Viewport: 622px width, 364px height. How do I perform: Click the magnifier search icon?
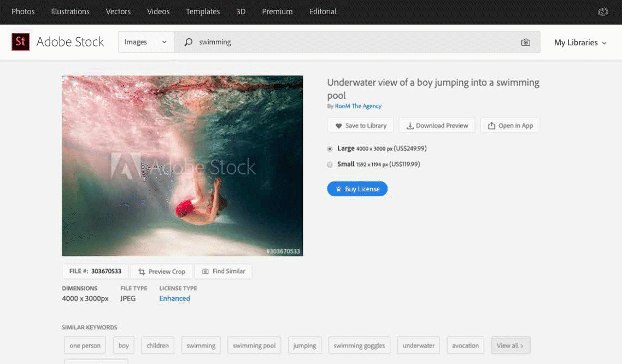(189, 42)
